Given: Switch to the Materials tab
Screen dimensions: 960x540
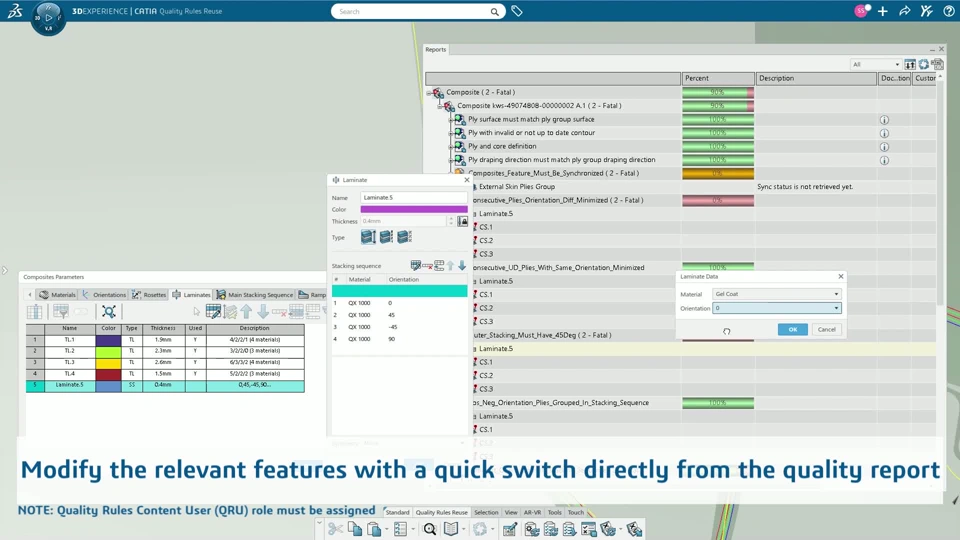Looking at the screenshot, I should pyautogui.click(x=57, y=294).
